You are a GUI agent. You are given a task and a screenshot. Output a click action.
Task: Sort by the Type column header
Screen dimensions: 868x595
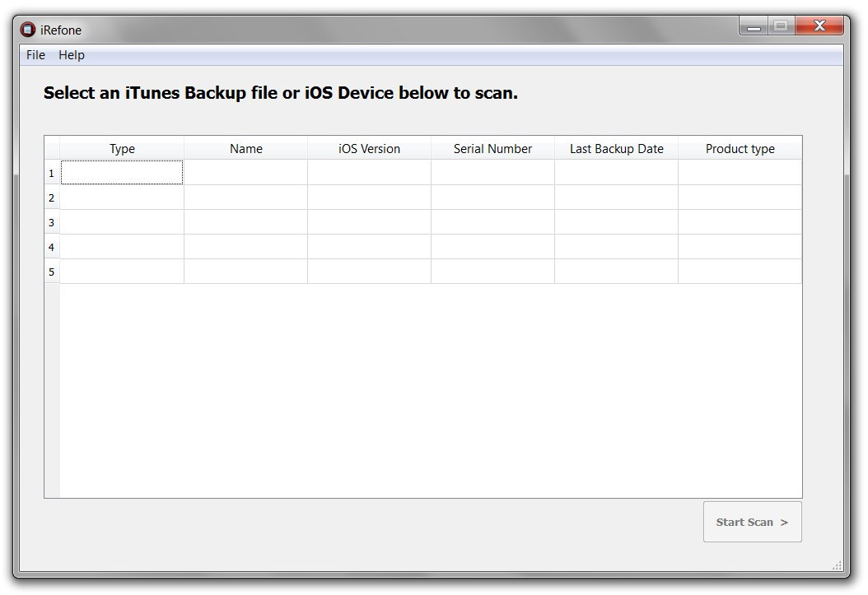pos(122,149)
